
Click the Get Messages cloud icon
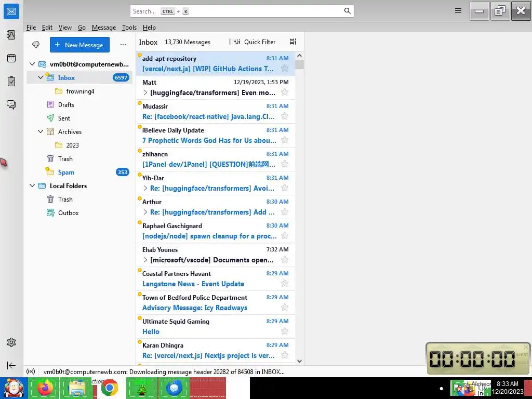[x=36, y=45]
